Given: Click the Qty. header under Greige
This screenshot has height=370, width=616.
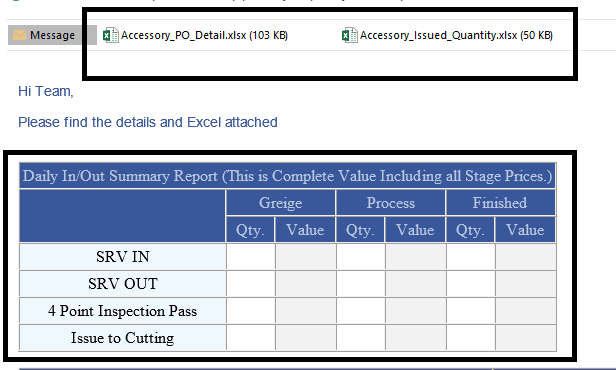Looking at the screenshot, I should pos(250,230).
